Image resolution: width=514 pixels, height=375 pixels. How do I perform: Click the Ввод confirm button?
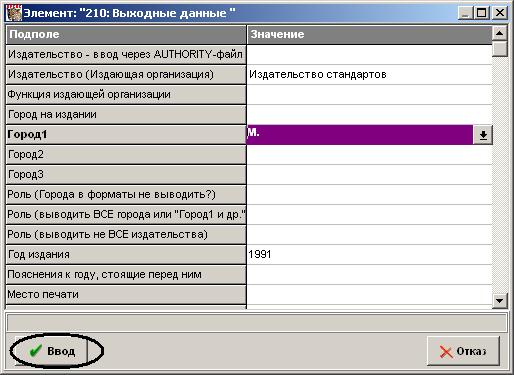(x=50, y=351)
